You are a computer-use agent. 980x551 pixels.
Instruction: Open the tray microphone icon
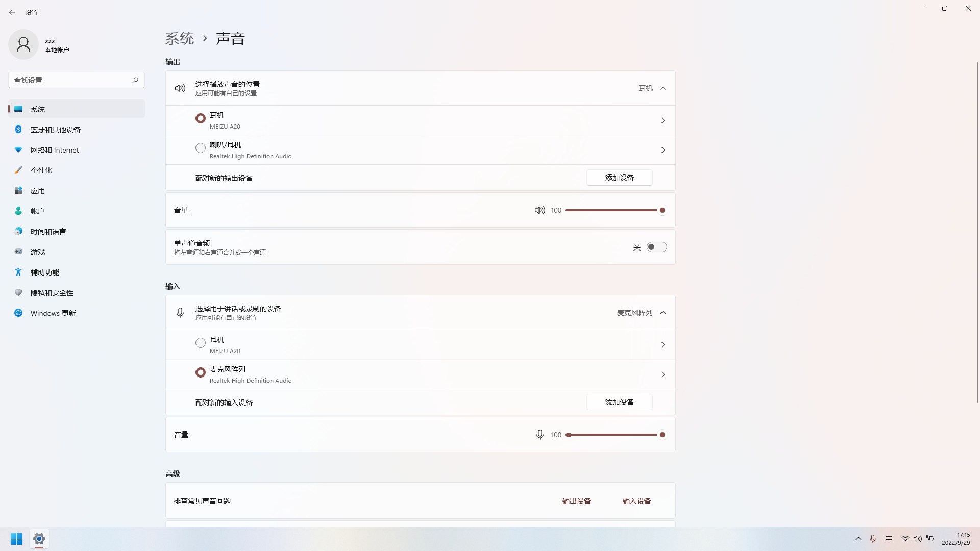tap(873, 539)
